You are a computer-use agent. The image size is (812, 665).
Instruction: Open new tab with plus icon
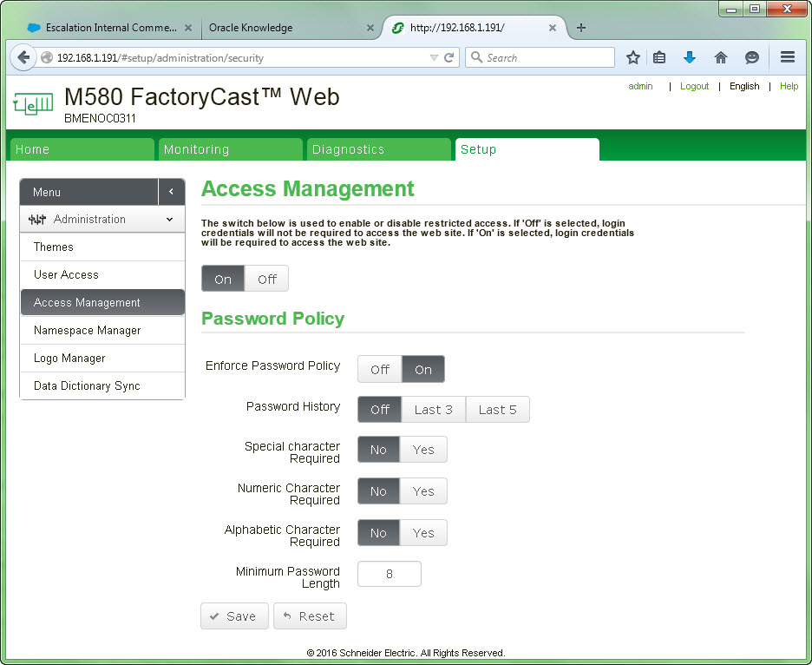[x=581, y=28]
